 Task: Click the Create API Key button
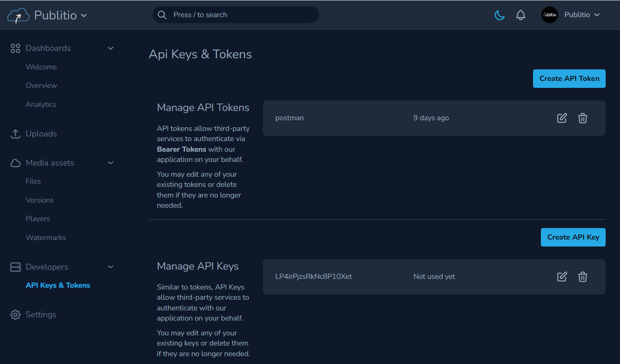tap(573, 237)
